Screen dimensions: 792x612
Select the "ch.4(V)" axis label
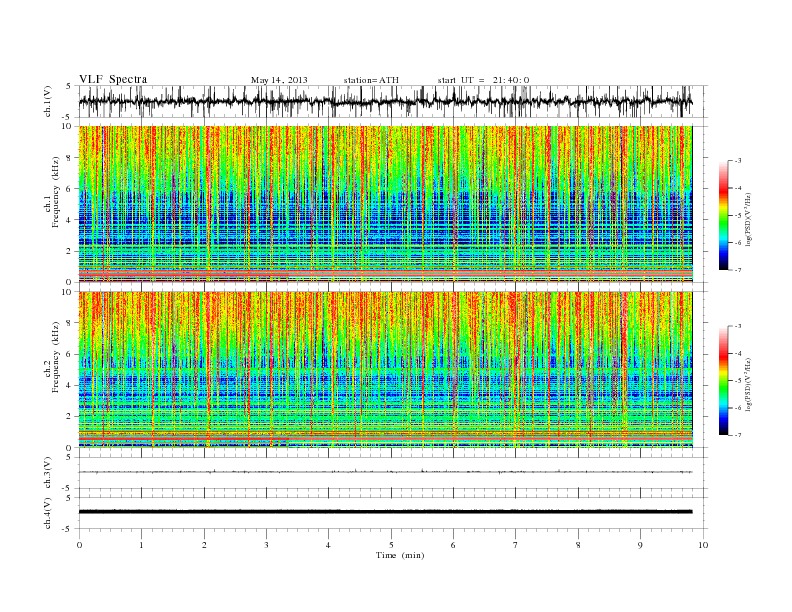pos(48,513)
